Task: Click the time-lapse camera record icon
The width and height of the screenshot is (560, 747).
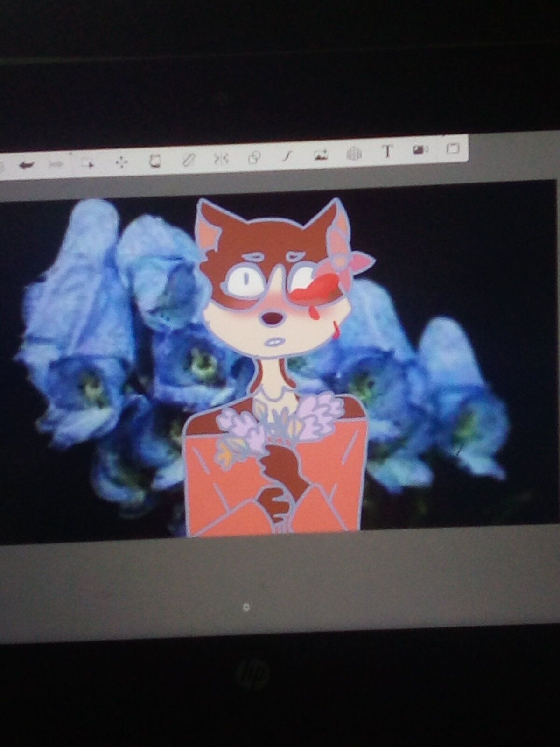Action: coord(420,150)
